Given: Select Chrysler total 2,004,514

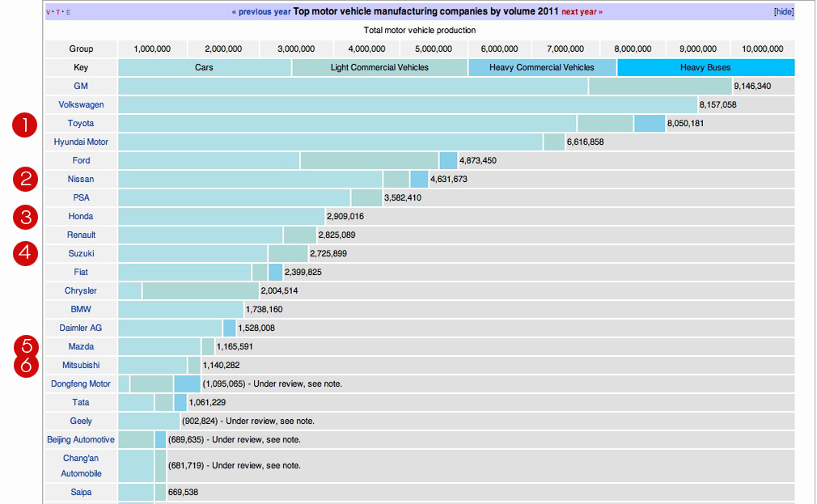Looking at the screenshot, I should pos(279,290).
